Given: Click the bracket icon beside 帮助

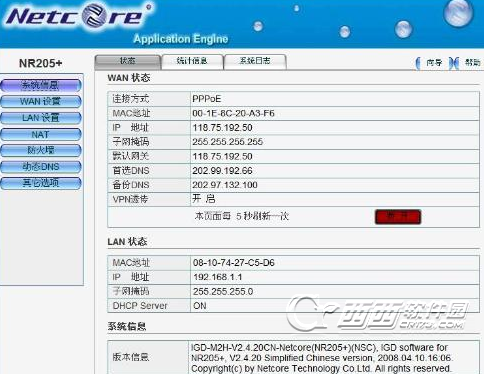Looking at the screenshot, I should tap(454, 63).
